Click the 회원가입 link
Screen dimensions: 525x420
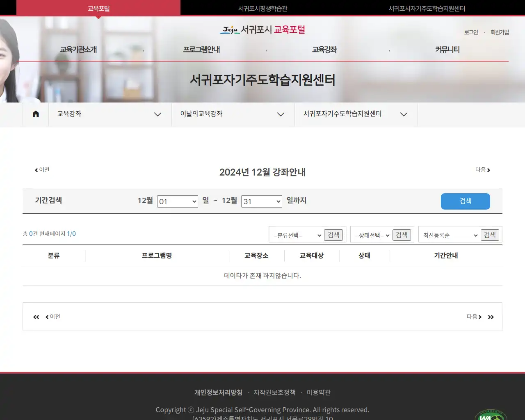pos(500,32)
